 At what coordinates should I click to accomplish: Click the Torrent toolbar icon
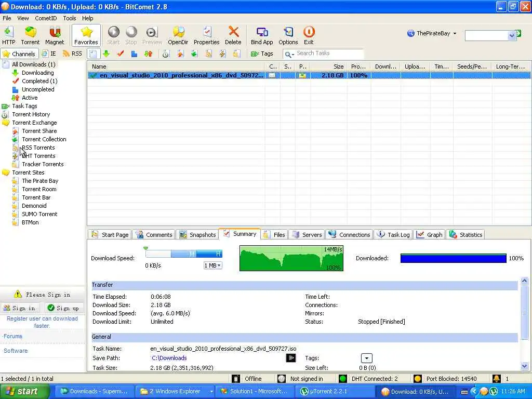coord(30,35)
